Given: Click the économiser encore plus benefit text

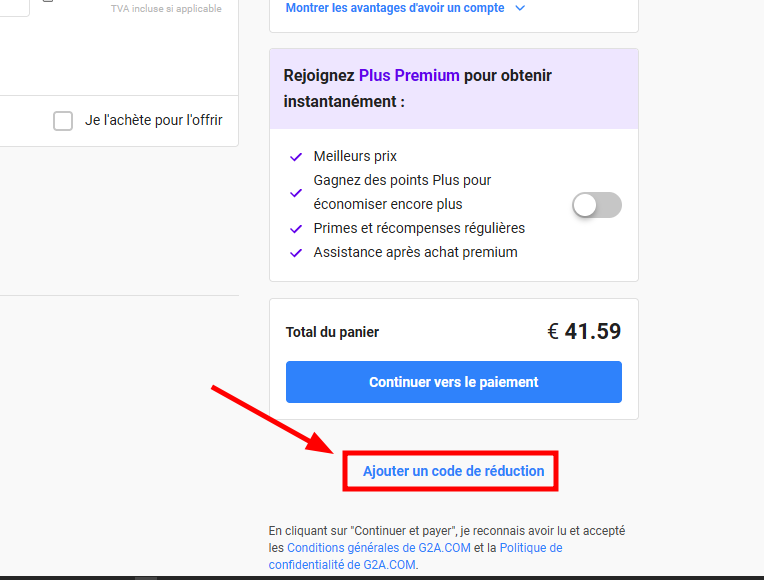Looking at the screenshot, I should pos(388,204).
